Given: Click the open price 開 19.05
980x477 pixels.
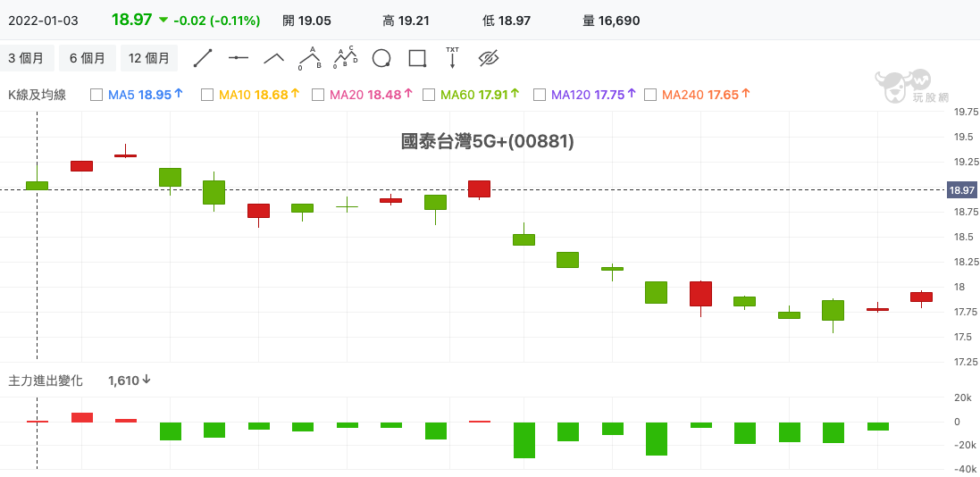Looking at the screenshot, I should pos(307,21).
